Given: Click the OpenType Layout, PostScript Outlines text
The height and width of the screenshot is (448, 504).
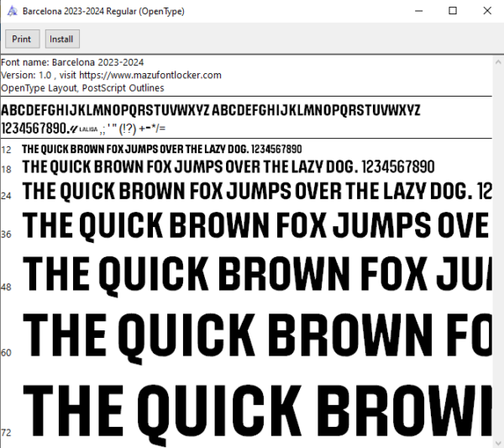Looking at the screenshot, I should (x=82, y=88).
